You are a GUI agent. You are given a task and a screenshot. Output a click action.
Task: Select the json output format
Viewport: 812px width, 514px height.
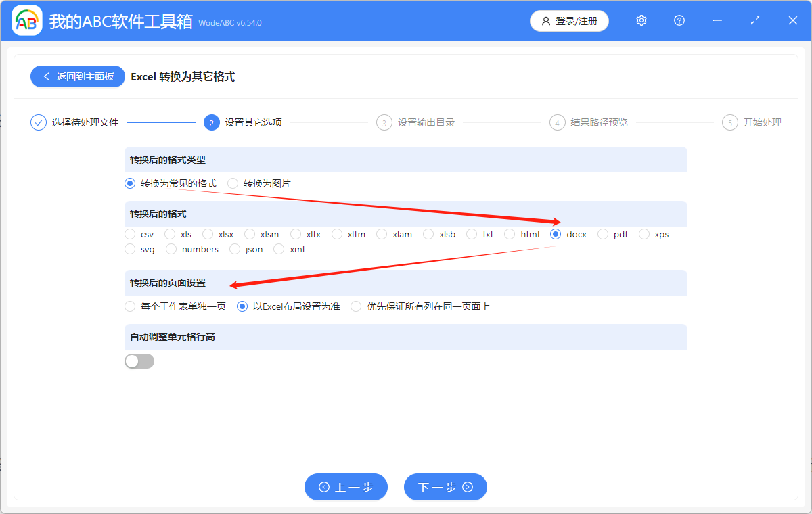[x=235, y=249]
